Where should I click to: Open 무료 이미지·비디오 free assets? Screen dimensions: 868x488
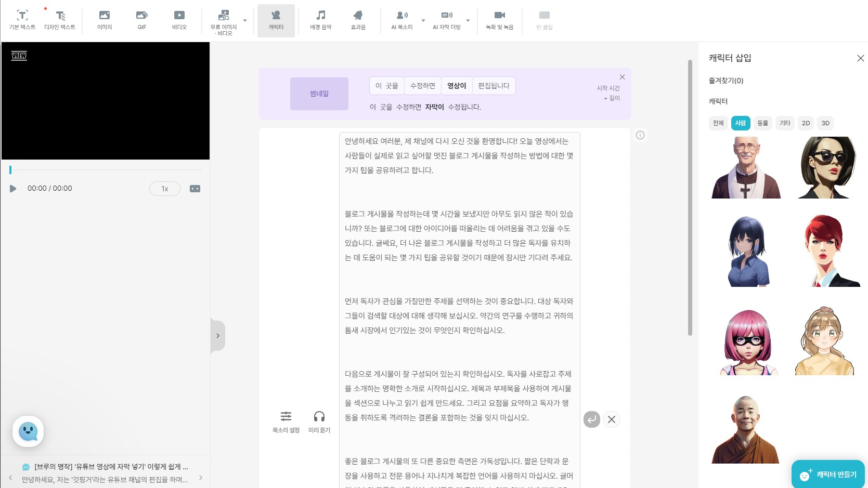(x=224, y=22)
